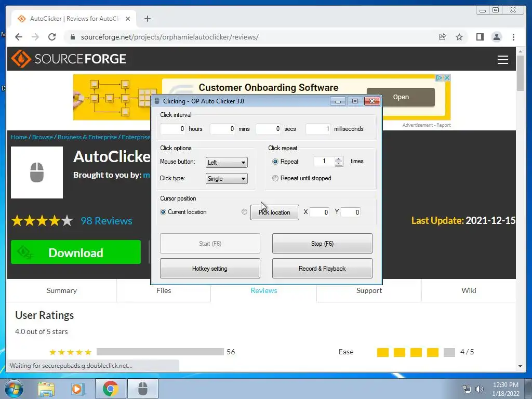Switch to Chrome in the taskbar

(110, 389)
